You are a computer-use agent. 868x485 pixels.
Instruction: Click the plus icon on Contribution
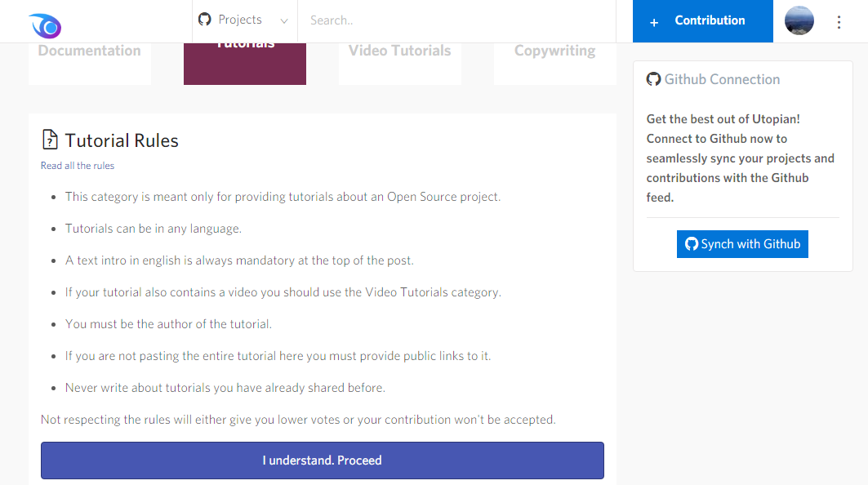point(654,22)
